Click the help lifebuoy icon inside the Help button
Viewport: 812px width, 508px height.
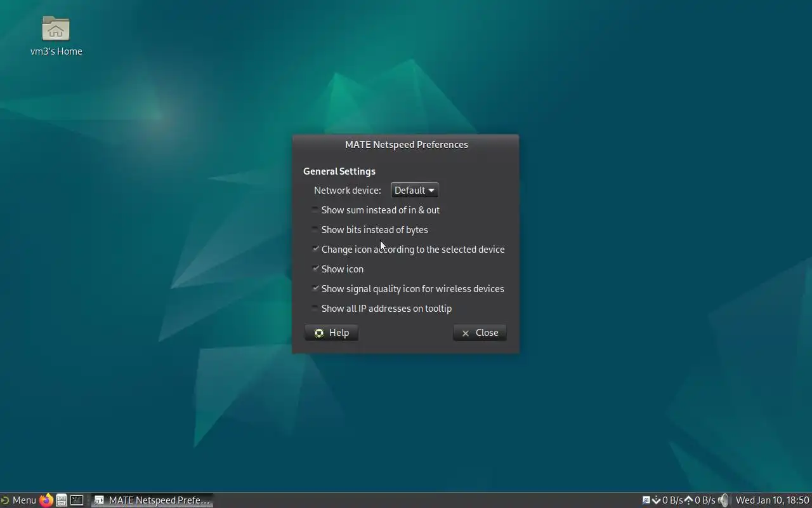[x=319, y=333]
